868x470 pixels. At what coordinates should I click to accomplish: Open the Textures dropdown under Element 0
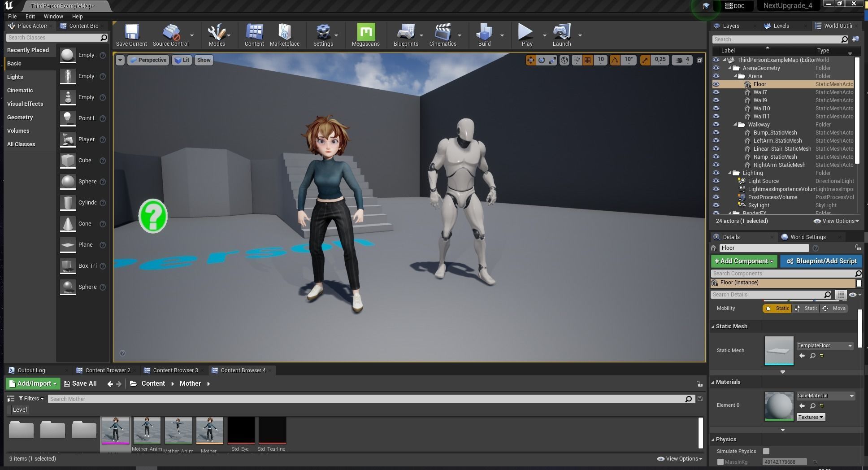pyautogui.click(x=811, y=417)
